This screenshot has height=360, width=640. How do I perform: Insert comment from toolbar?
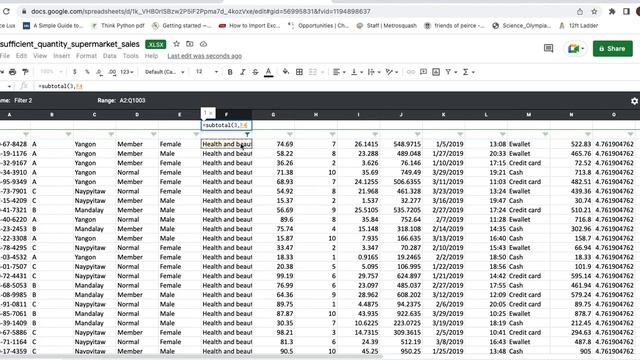coord(423,72)
